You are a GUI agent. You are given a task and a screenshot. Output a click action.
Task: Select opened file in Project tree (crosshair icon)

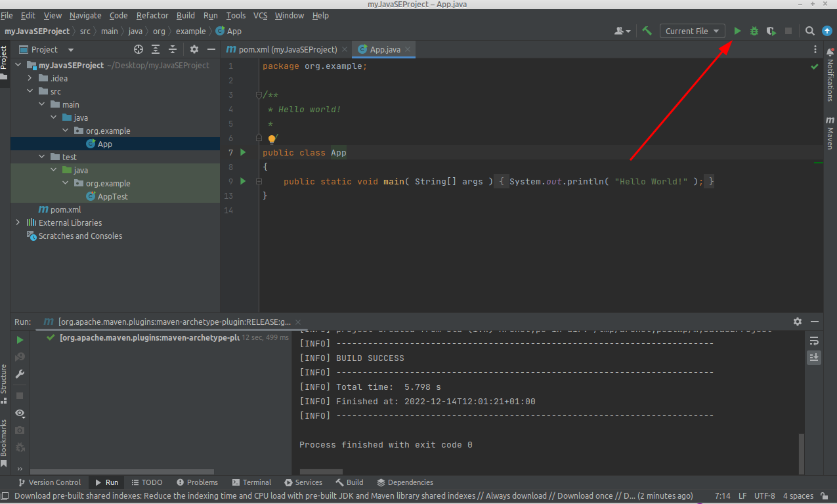[x=139, y=49]
